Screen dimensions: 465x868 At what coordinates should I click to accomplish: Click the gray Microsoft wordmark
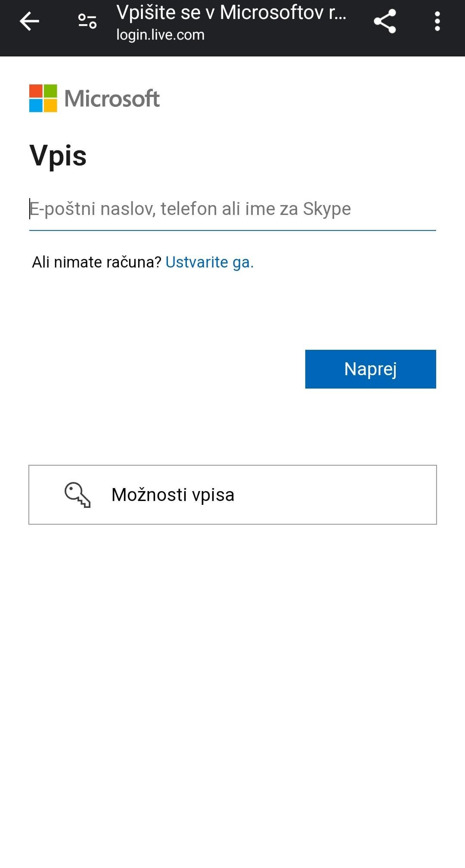(112, 99)
